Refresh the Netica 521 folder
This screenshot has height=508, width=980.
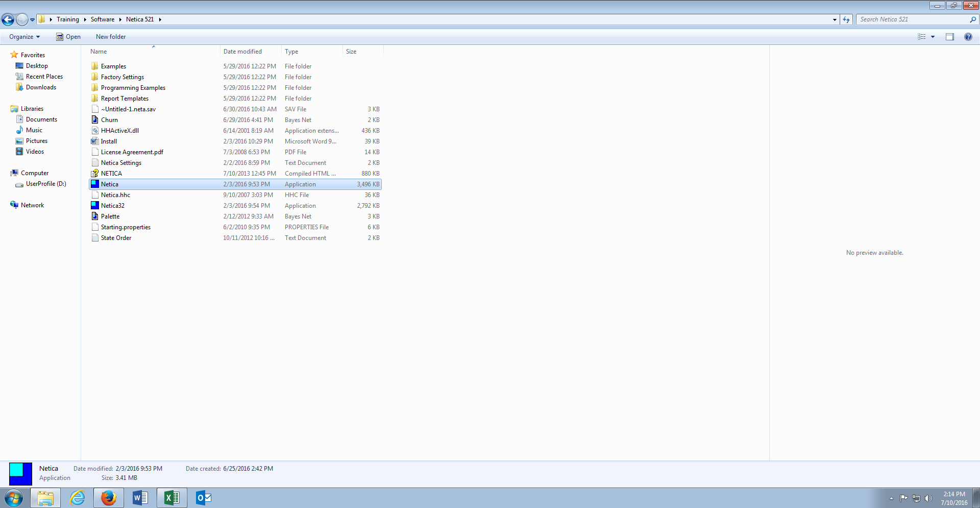(x=846, y=19)
